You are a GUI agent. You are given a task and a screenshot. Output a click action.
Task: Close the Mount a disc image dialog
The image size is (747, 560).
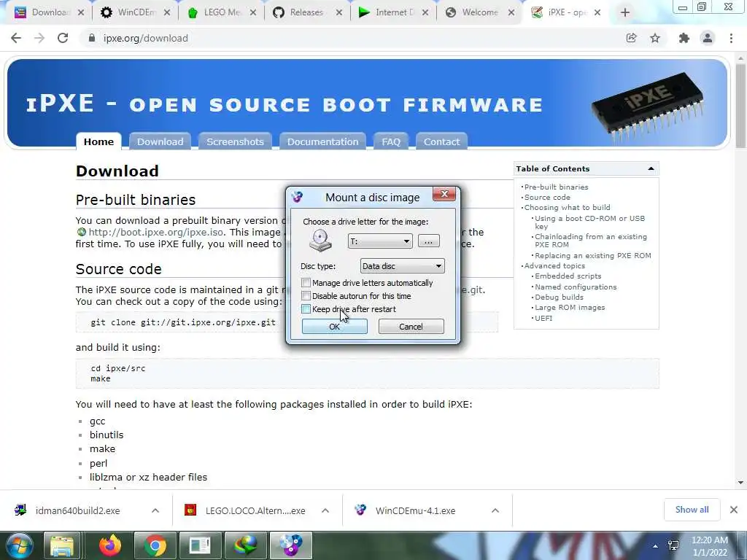(x=444, y=194)
